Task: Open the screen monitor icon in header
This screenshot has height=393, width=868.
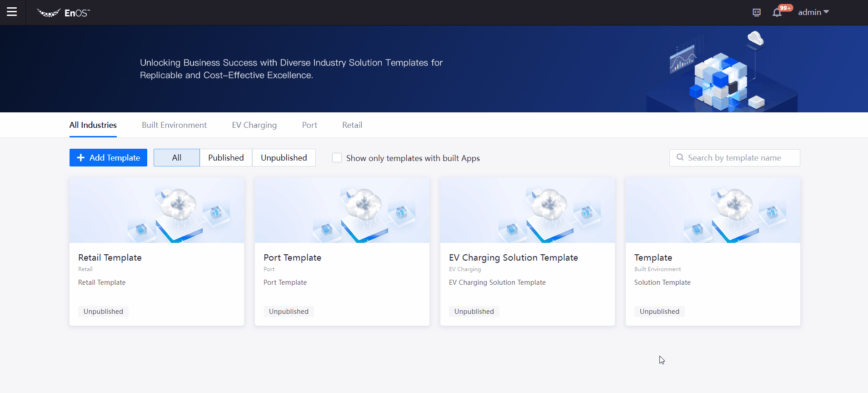Action: pyautogui.click(x=757, y=12)
